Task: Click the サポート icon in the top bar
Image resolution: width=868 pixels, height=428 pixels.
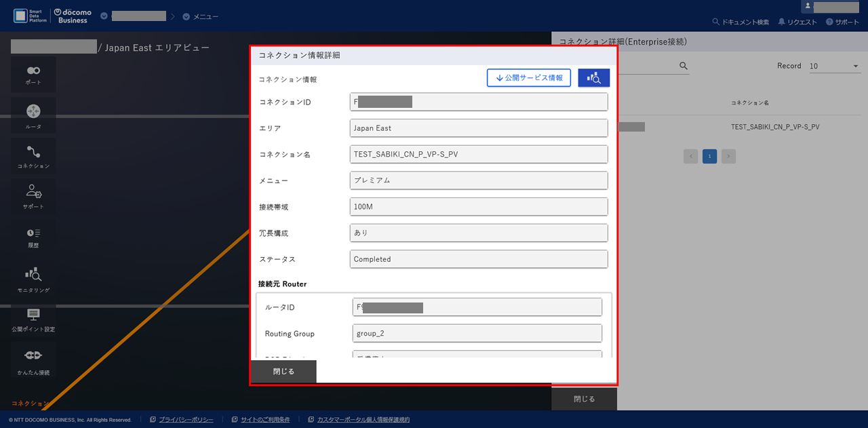Action: click(842, 21)
